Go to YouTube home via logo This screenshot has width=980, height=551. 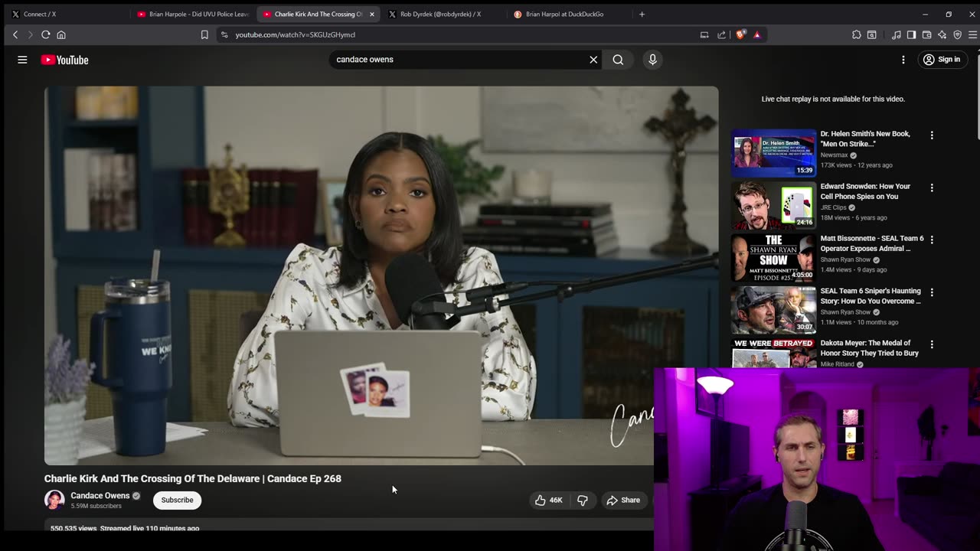coord(64,60)
